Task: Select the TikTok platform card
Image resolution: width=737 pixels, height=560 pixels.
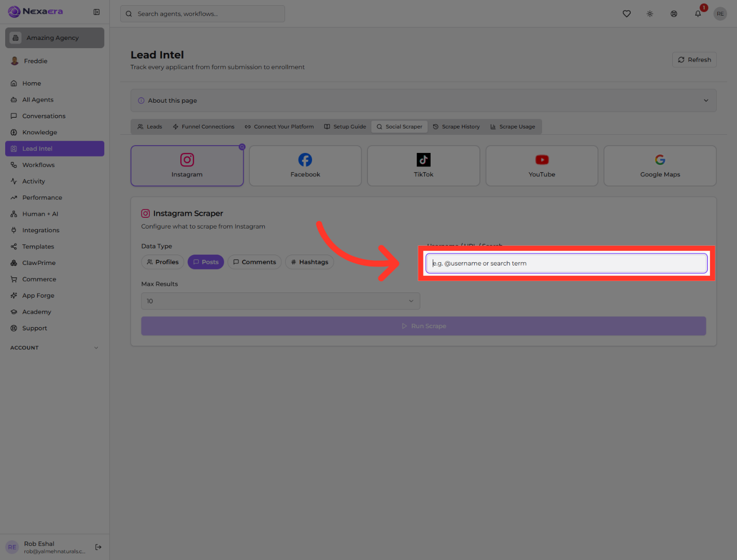Action: [x=423, y=166]
